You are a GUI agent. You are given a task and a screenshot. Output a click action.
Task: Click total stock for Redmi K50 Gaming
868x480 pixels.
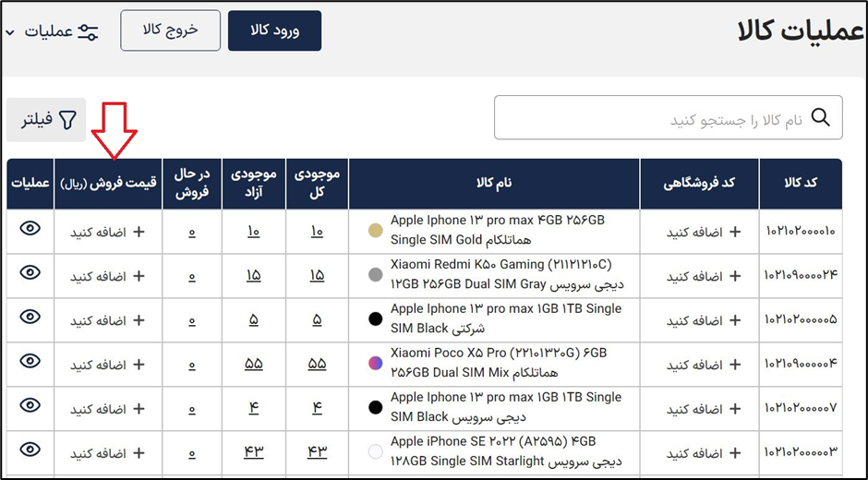[317, 277]
